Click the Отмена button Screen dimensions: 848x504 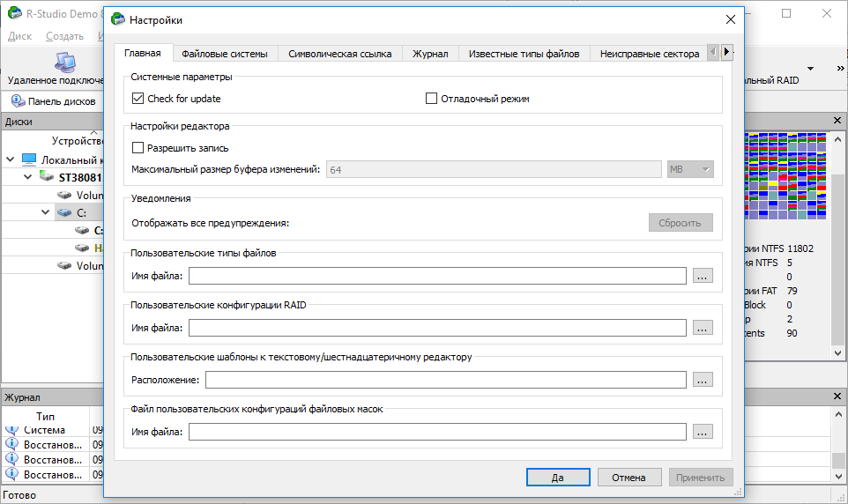(x=629, y=478)
